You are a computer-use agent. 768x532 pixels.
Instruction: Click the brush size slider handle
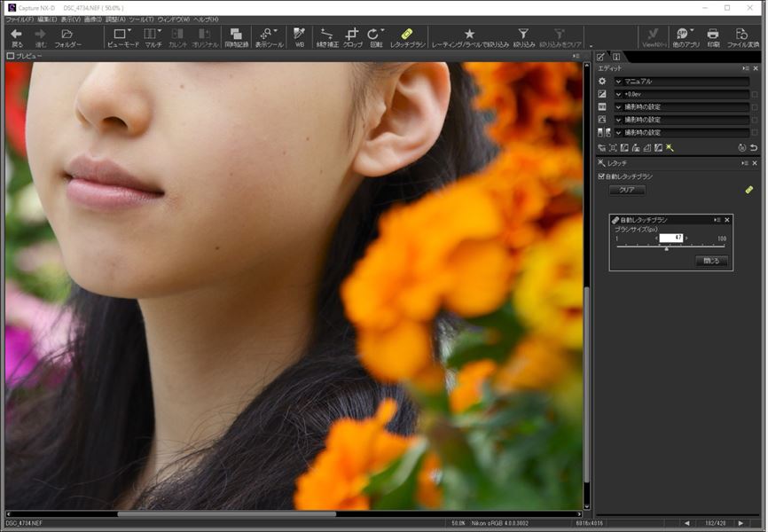coord(667,248)
